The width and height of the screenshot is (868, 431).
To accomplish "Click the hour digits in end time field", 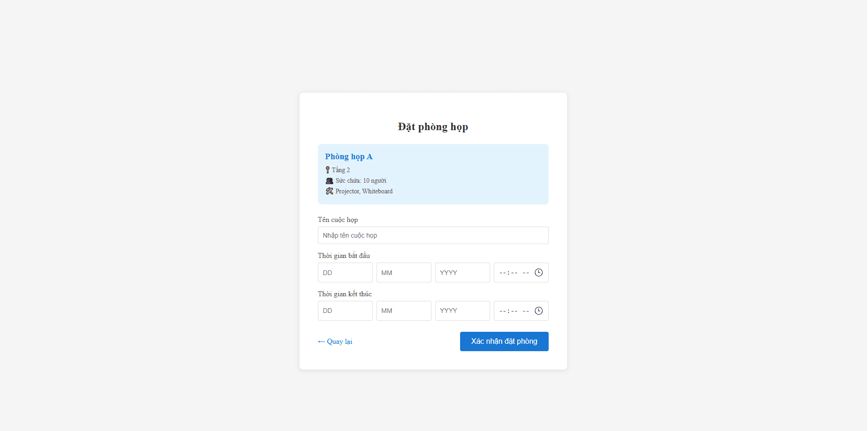I will point(503,311).
